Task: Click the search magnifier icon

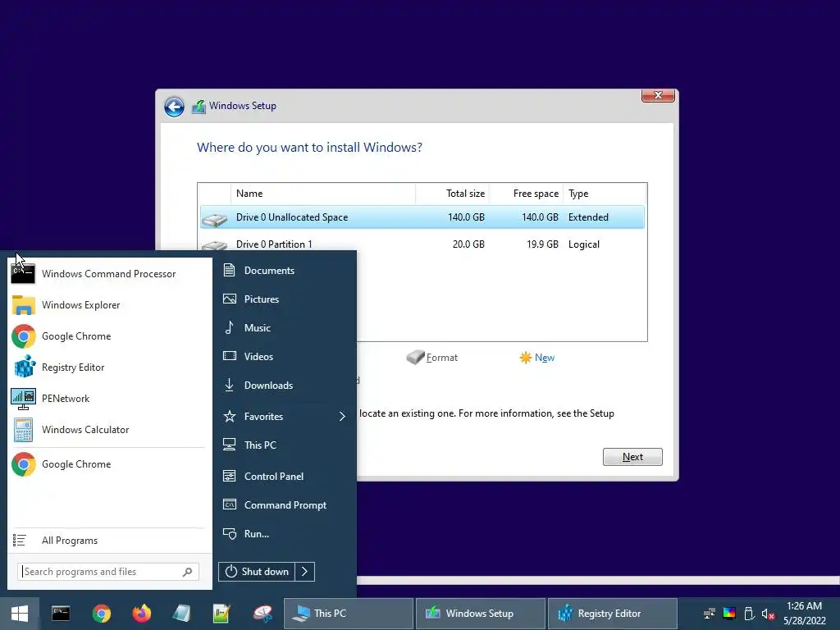Action: [x=188, y=572]
